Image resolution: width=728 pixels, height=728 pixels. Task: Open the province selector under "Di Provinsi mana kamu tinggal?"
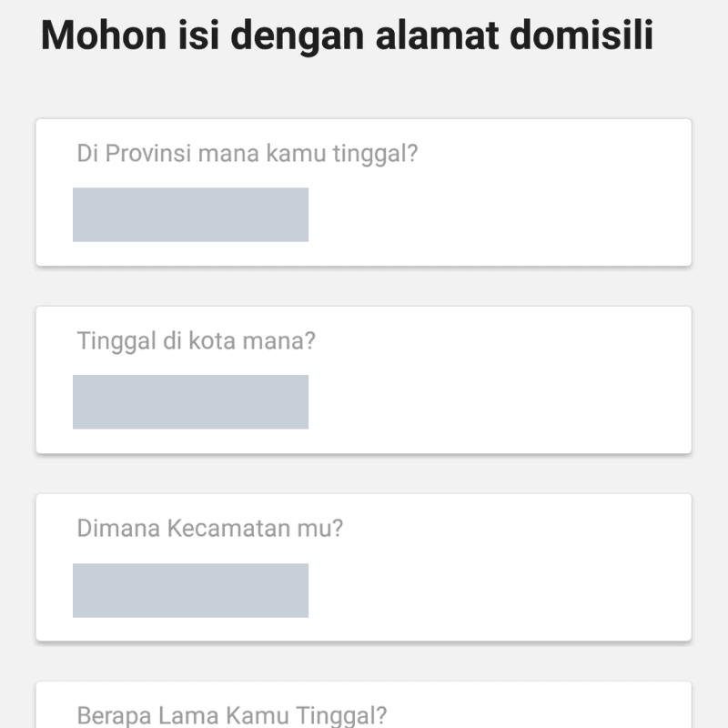coord(191,215)
